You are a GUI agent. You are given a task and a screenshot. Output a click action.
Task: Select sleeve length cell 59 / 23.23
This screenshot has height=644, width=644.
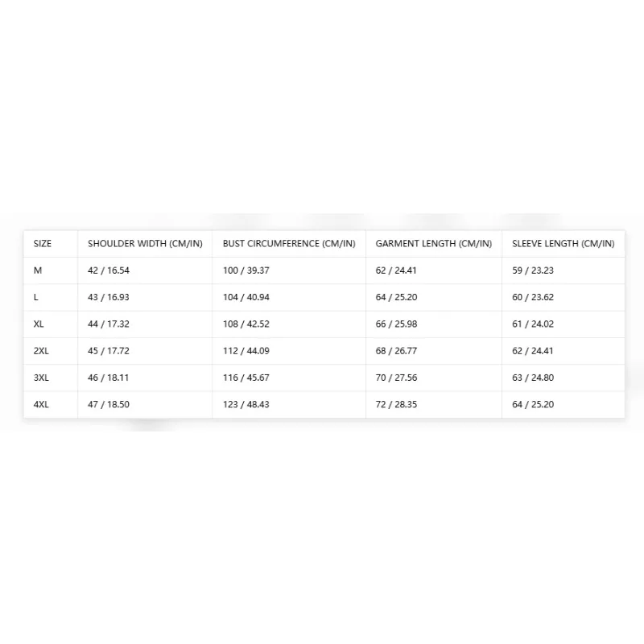coord(533,270)
